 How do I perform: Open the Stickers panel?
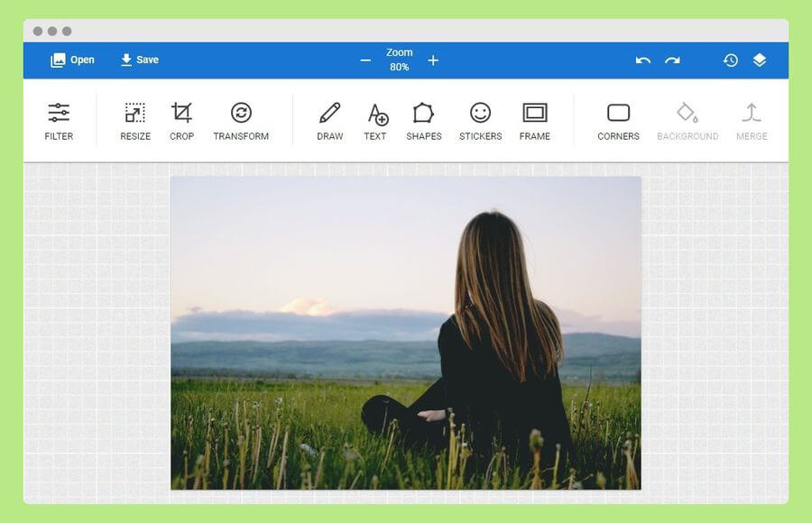coord(481,122)
